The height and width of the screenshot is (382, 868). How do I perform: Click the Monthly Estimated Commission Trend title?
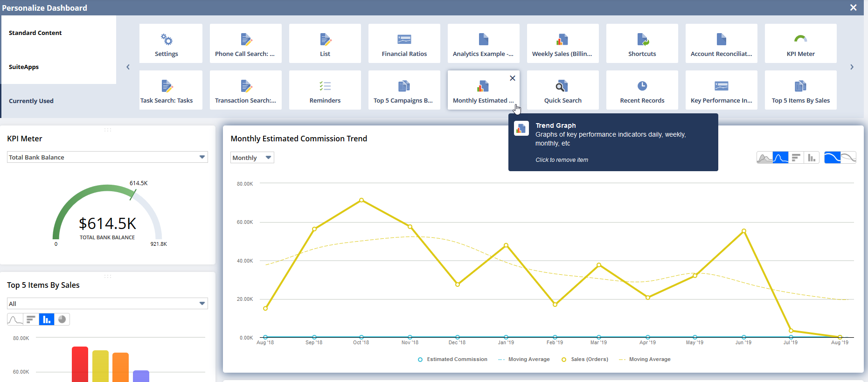(x=299, y=139)
